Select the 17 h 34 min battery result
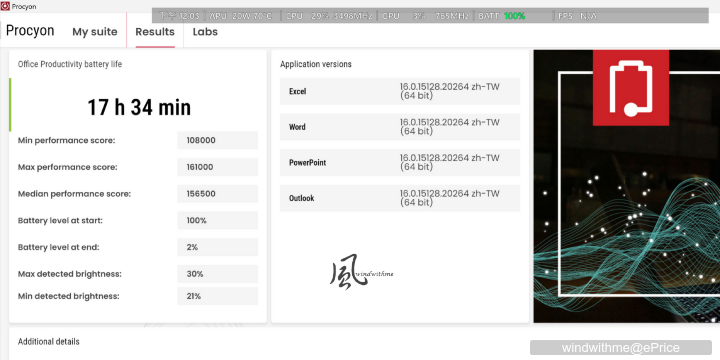 click(139, 107)
